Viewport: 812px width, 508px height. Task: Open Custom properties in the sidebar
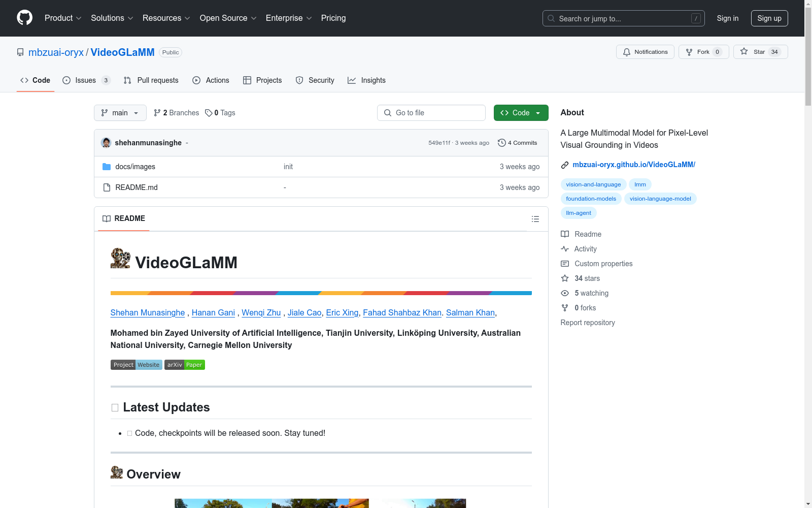(x=596, y=264)
